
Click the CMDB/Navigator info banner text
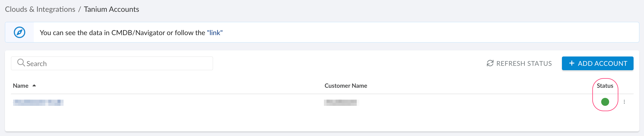(x=122, y=33)
